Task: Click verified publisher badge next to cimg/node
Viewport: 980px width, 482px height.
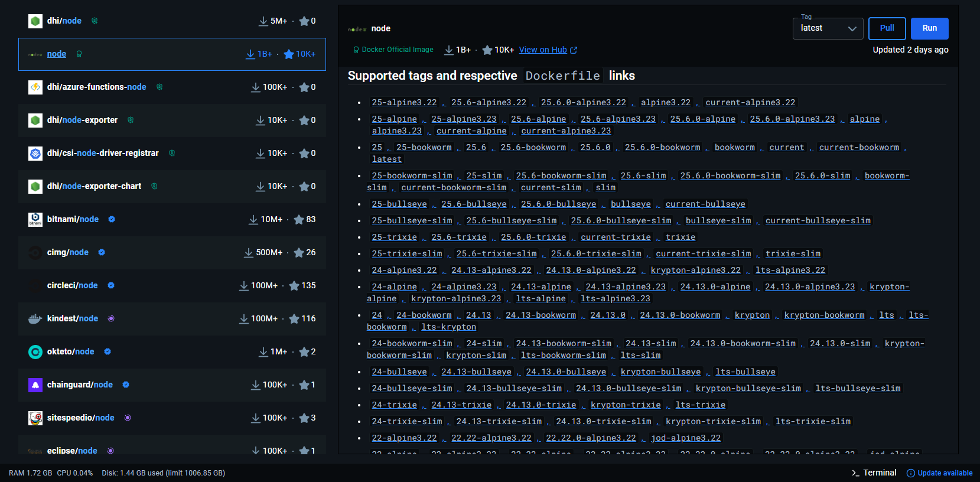Action: click(102, 252)
